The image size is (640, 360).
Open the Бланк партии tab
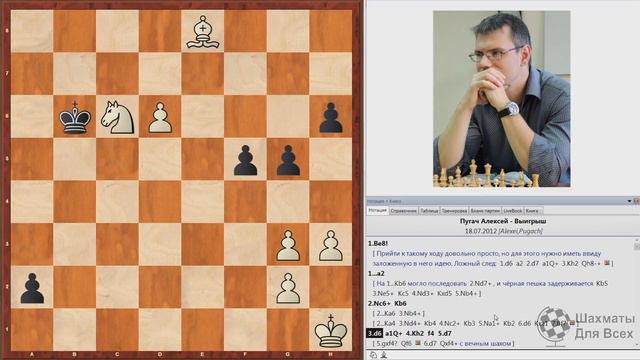[485, 211]
